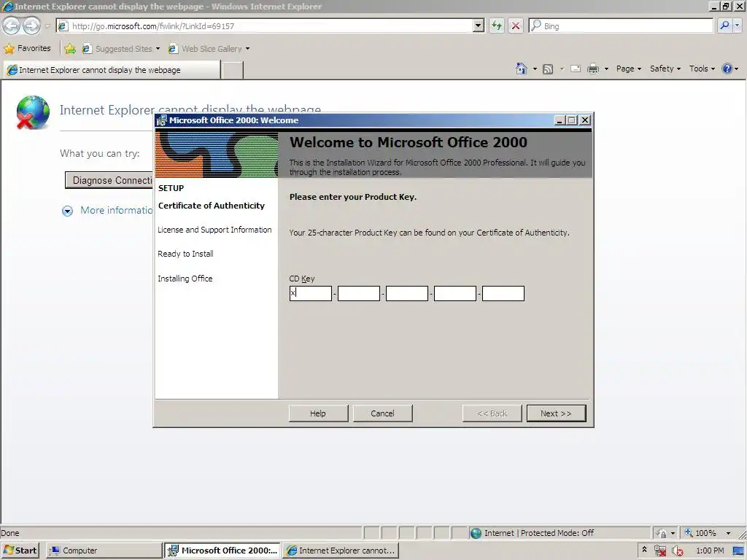This screenshot has height=560, width=747.
Task: Open search provider options dropdown
Action: (x=737, y=26)
